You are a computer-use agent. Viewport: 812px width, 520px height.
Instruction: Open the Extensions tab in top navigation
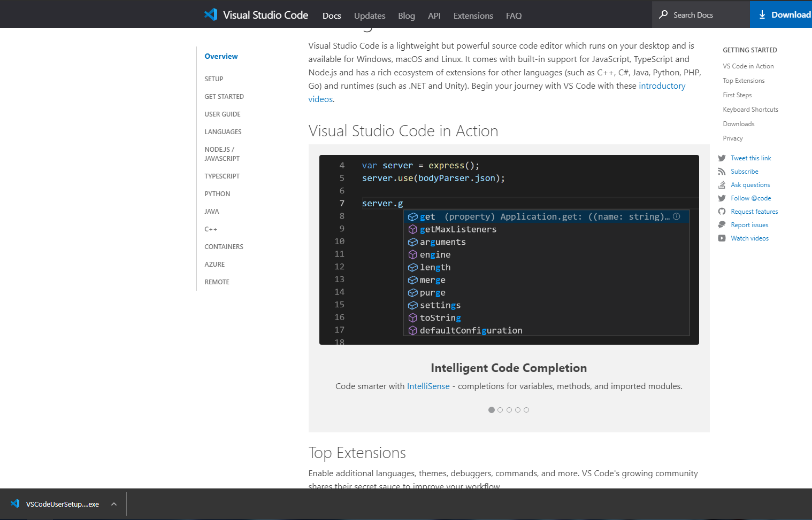coord(473,16)
